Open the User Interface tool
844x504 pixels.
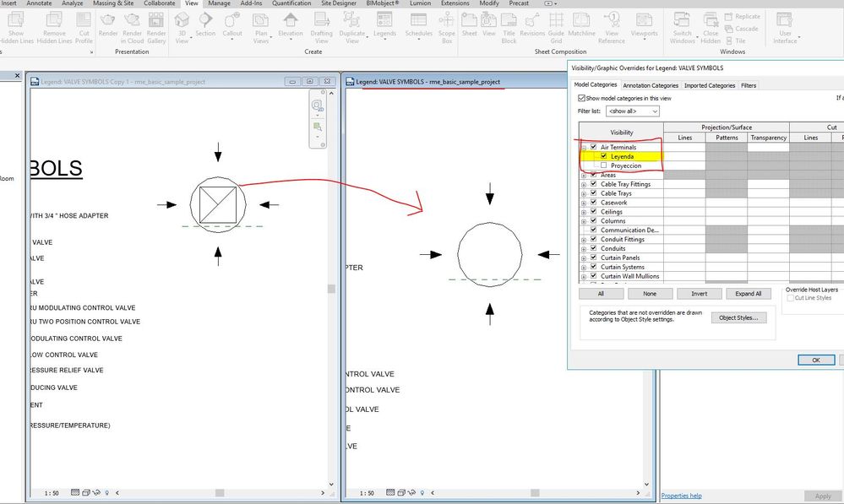784,20
